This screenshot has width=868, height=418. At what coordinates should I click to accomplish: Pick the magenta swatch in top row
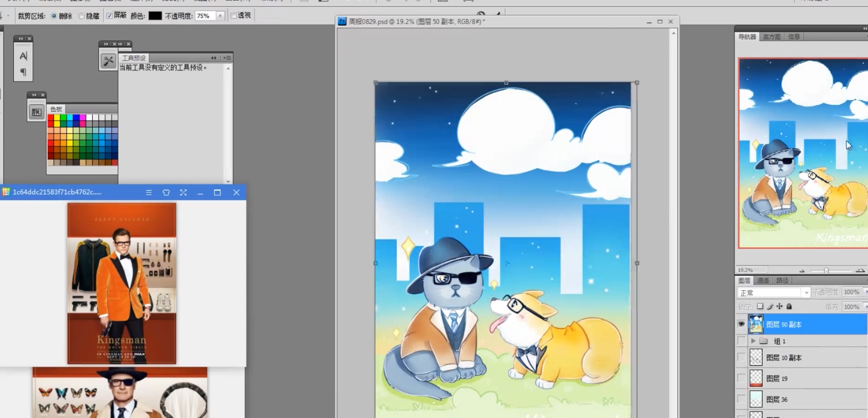pos(82,118)
